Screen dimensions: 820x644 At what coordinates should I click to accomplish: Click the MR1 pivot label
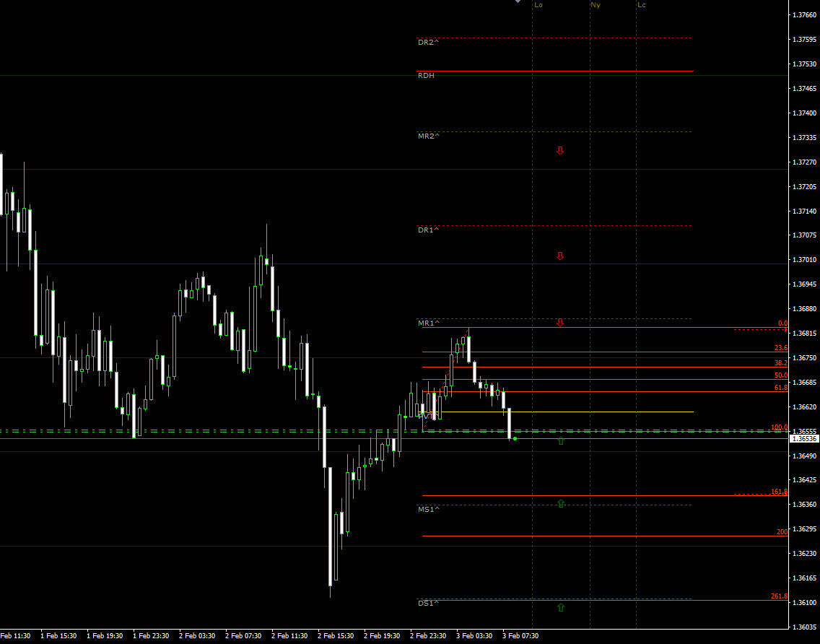[427, 323]
